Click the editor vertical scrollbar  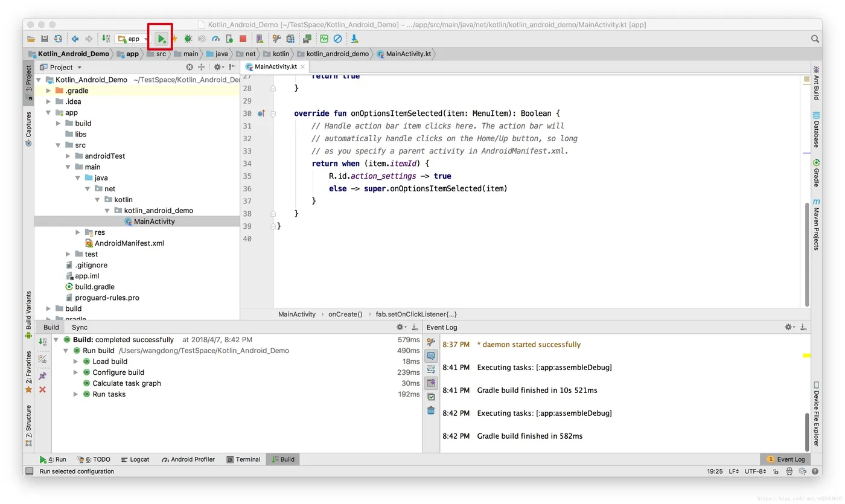point(808,254)
